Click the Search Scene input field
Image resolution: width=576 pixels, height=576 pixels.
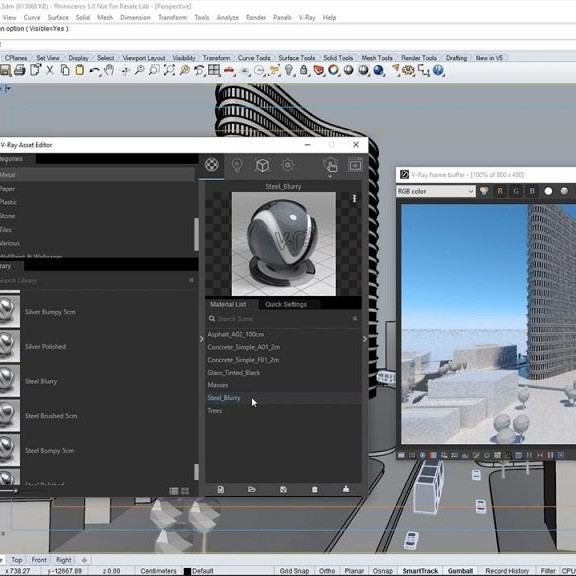click(283, 319)
